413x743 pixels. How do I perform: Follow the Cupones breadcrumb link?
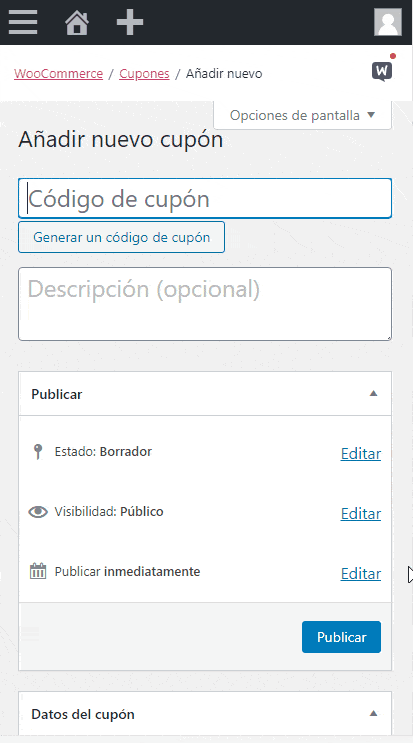pos(144,73)
